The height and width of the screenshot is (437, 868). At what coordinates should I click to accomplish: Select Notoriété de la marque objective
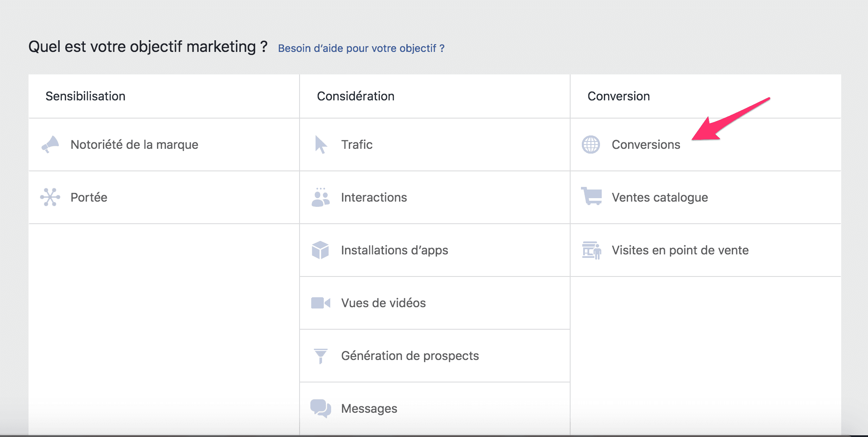coord(134,145)
